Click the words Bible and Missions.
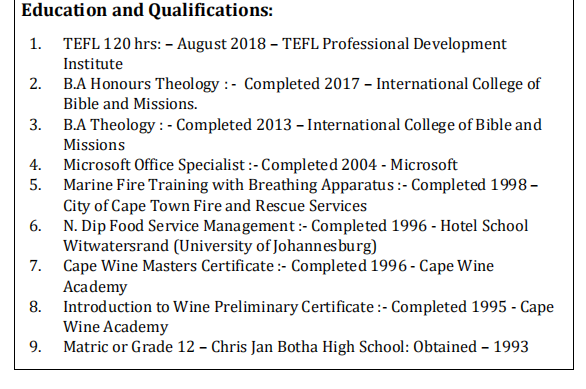Viewport: 586px width, 389px height. point(130,104)
